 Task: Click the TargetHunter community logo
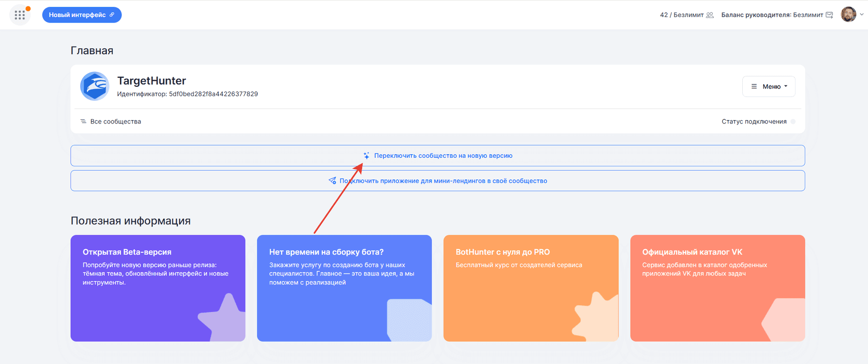click(94, 86)
